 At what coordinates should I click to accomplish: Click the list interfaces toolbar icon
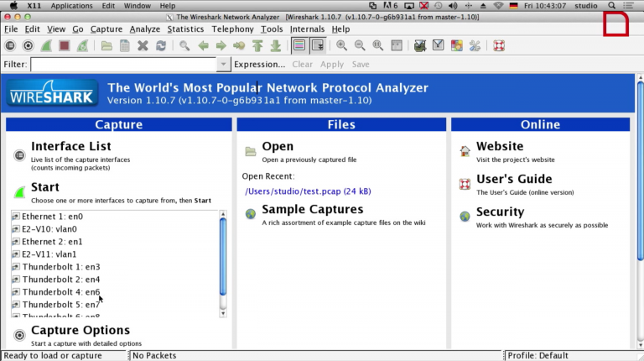click(10, 45)
